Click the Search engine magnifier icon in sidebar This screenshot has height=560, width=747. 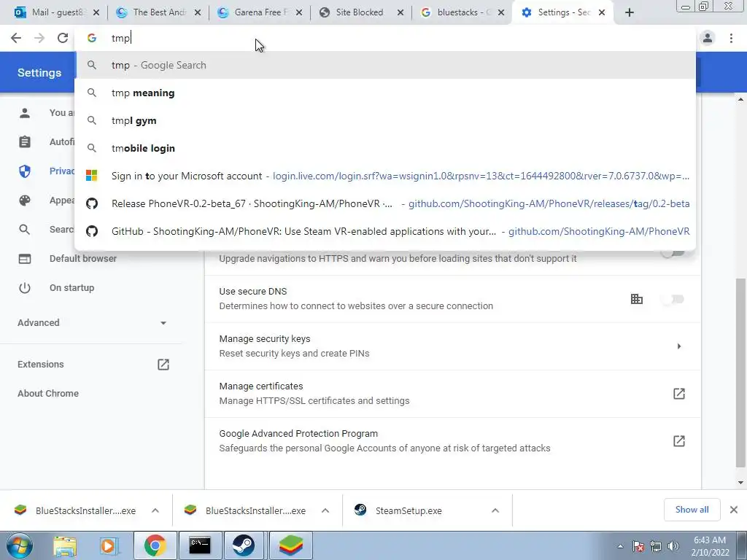(x=25, y=230)
